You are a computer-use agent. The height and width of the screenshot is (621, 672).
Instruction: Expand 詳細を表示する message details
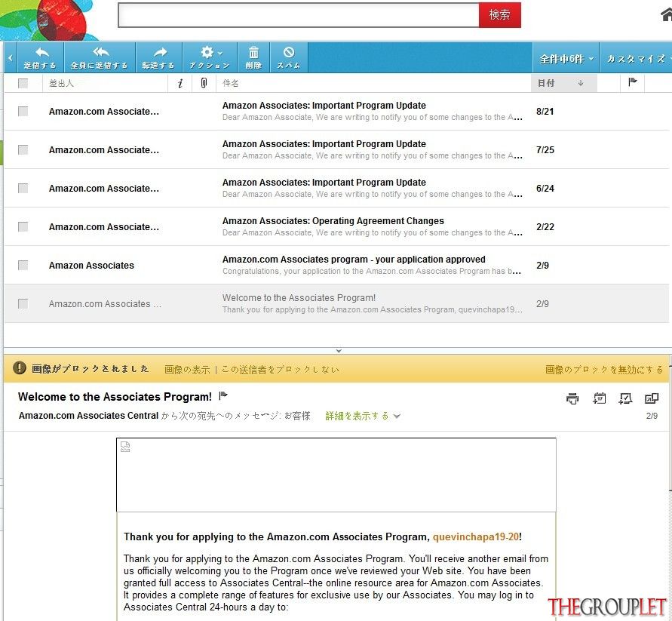click(363, 416)
